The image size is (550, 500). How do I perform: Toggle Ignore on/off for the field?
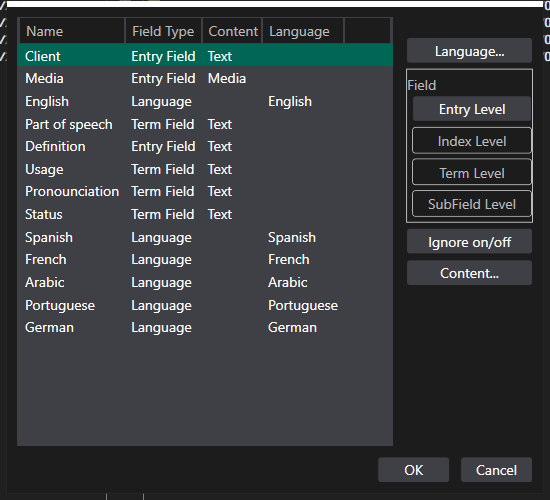coord(469,242)
